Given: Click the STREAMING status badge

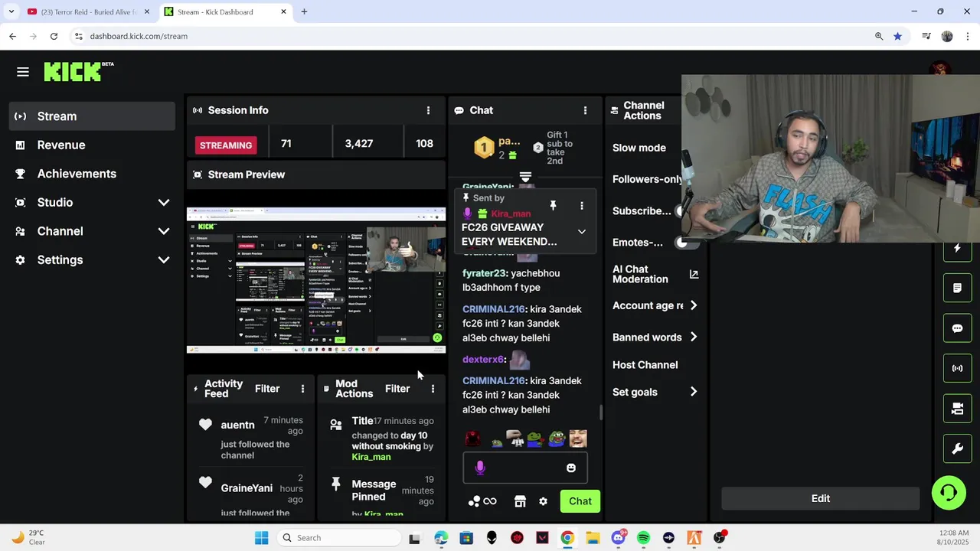Looking at the screenshot, I should [226, 145].
